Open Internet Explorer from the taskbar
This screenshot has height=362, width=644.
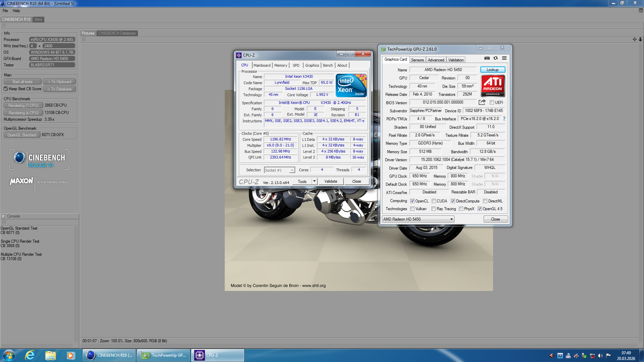pyautogui.click(x=30, y=355)
